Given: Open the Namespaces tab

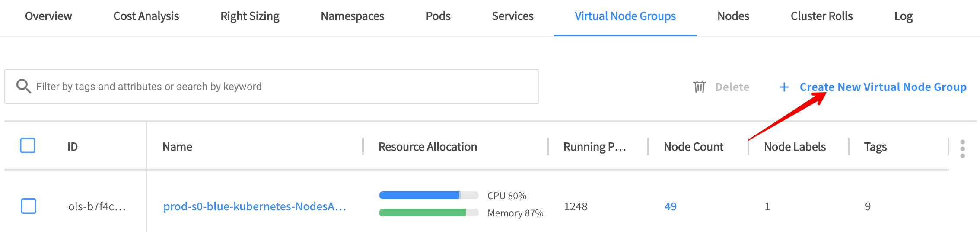Looking at the screenshot, I should coord(352,16).
